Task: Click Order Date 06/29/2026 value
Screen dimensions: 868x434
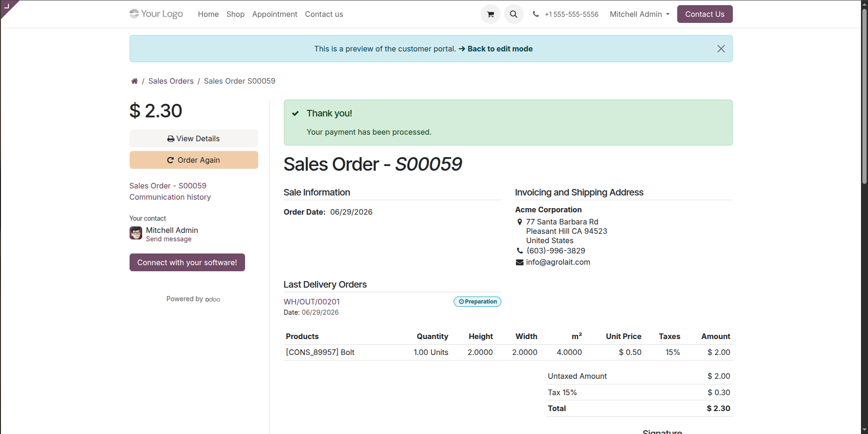Action: (351, 212)
